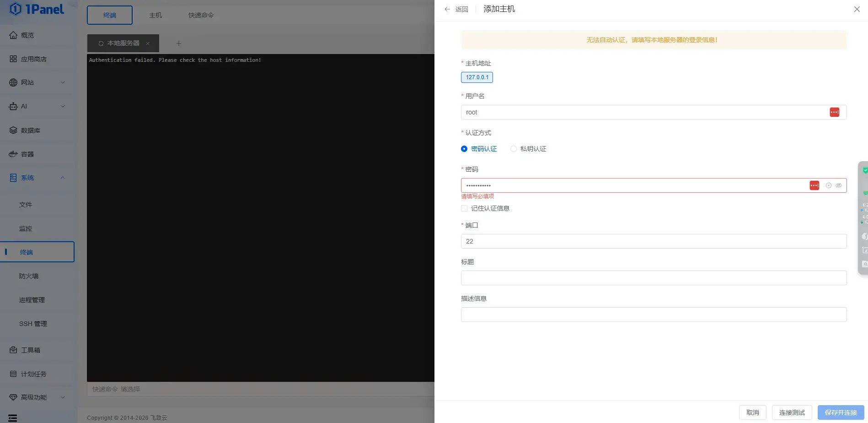Open 应用商店 from the sidebar
Viewport: 868px width, 423px height.
(x=33, y=59)
